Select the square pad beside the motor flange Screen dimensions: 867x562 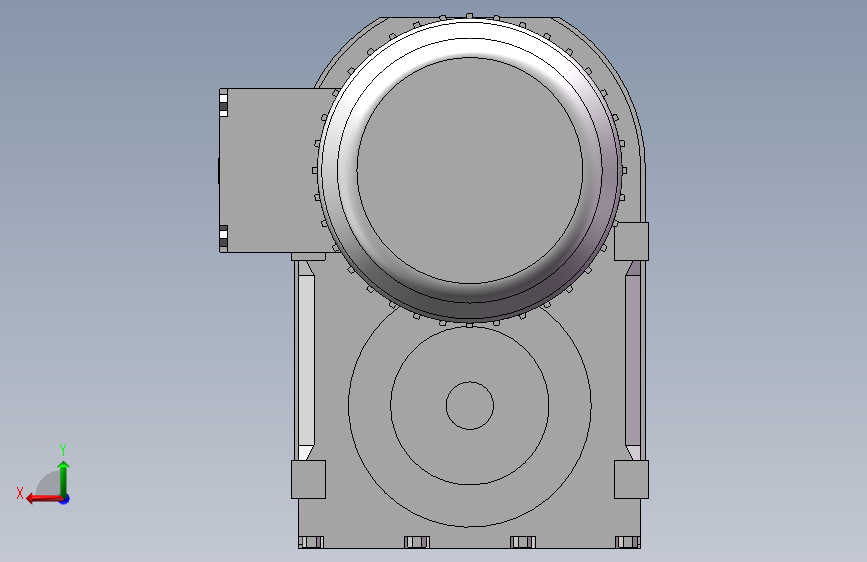click(631, 241)
